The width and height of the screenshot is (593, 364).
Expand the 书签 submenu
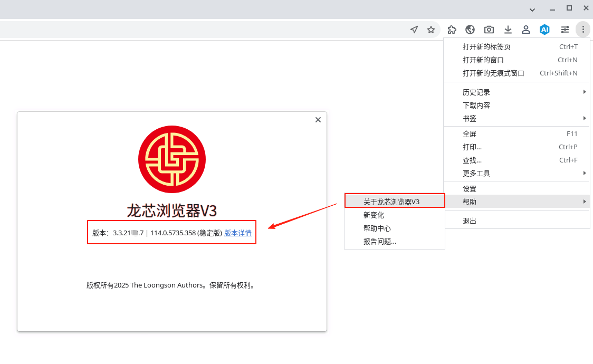tap(517, 119)
